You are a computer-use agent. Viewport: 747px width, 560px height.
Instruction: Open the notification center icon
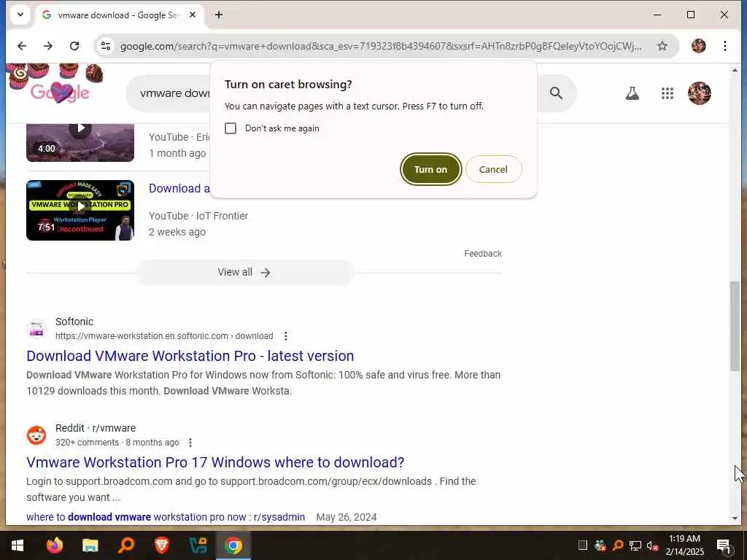(724, 545)
